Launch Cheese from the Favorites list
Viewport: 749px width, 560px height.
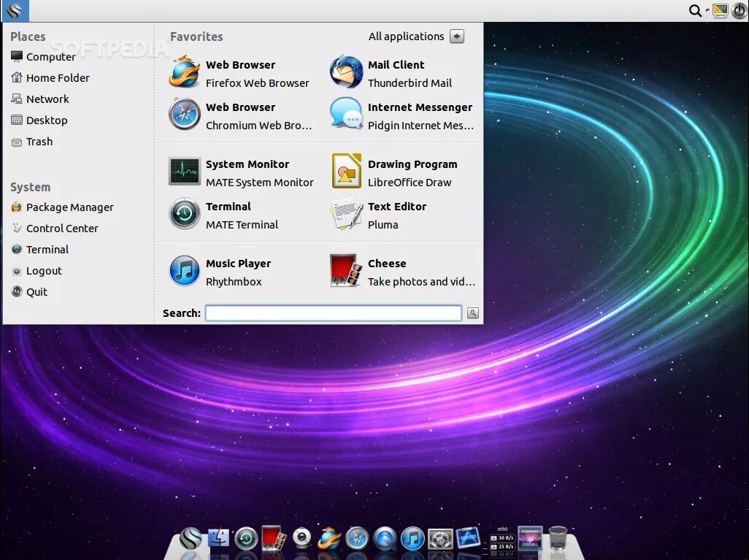coord(402,272)
